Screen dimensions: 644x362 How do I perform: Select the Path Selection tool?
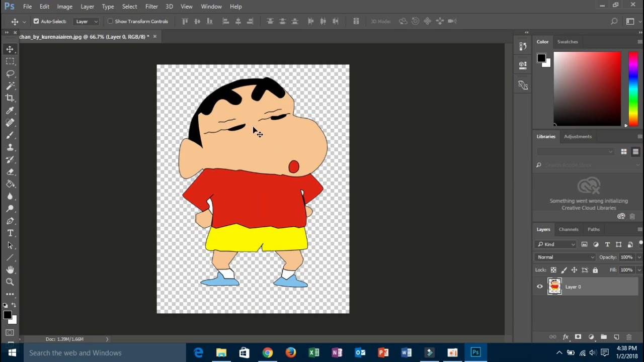pos(10,245)
